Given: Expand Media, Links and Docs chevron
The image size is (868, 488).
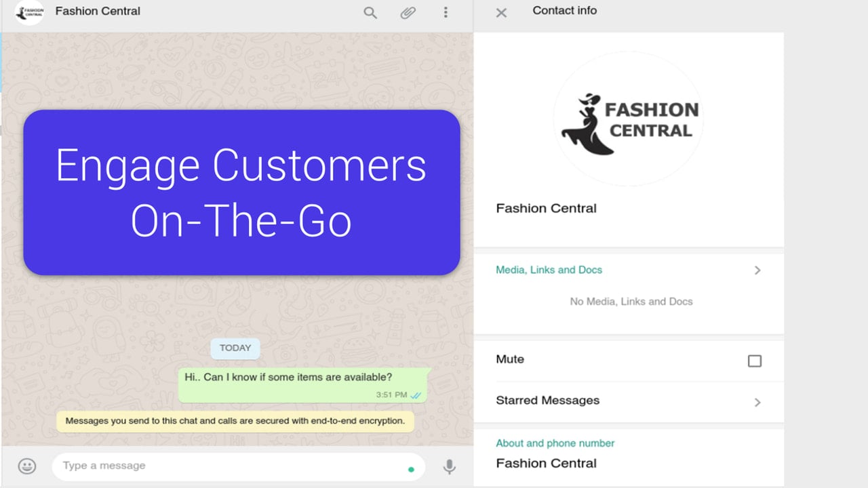Looking at the screenshot, I should (757, 270).
